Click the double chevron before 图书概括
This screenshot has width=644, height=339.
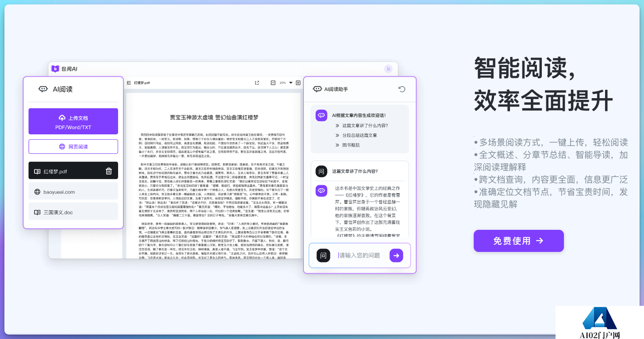pos(337,145)
